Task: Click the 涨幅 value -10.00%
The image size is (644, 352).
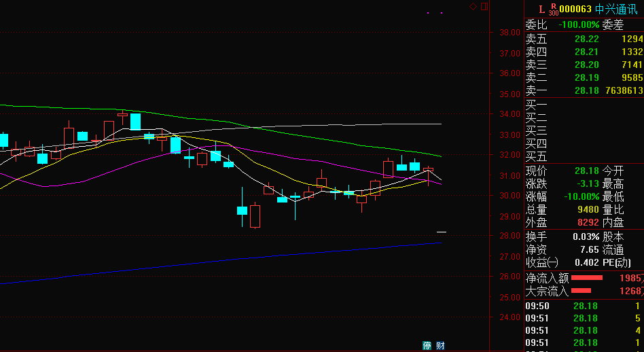Action: coord(582,196)
